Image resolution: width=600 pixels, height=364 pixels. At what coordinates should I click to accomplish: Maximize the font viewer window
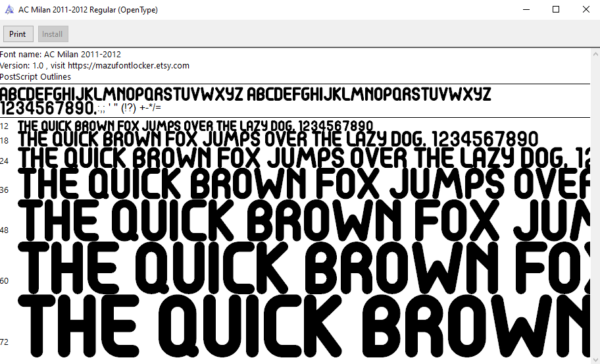(x=556, y=10)
